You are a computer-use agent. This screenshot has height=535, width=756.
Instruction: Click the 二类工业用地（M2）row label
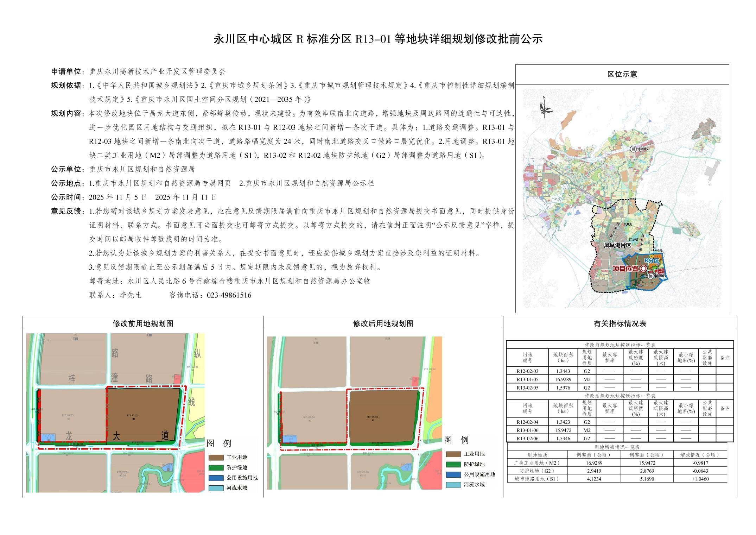click(x=536, y=463)
